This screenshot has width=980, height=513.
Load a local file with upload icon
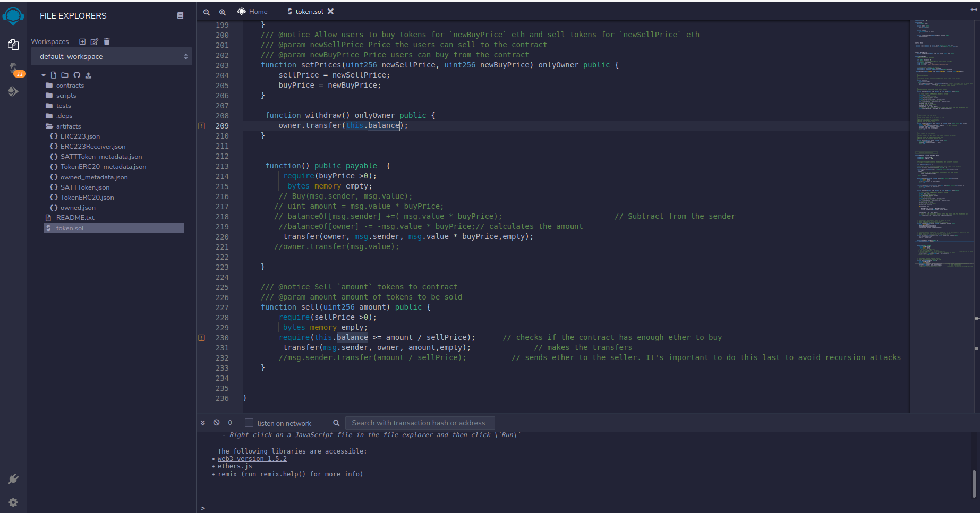click(88, 75)
